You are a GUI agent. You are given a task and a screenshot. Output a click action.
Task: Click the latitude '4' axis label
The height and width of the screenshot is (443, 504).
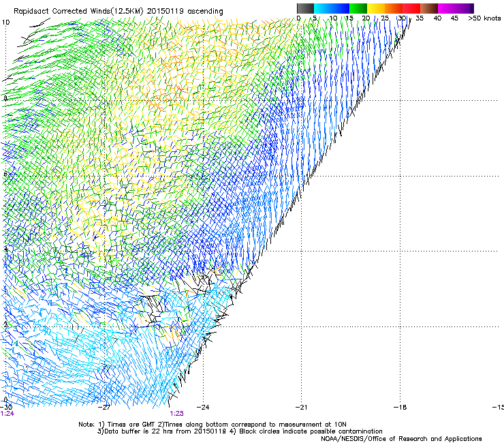(x=5, y=249)
